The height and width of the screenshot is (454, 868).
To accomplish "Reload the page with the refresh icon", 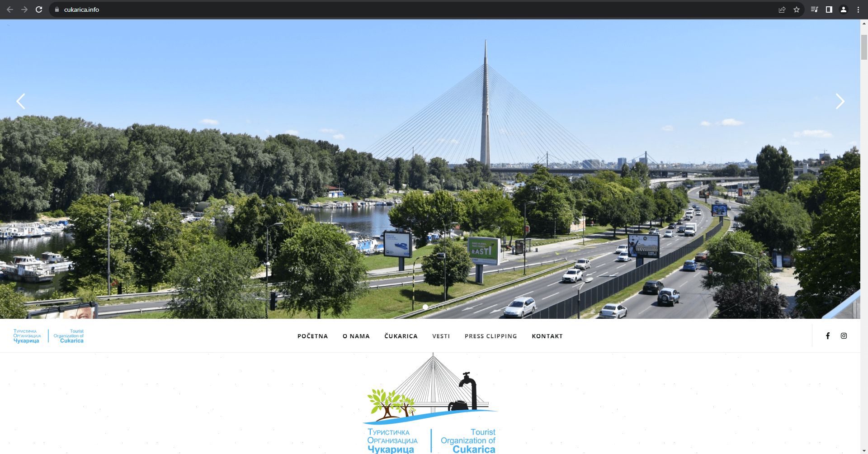I will pyautogui.click(x=39, y=9).
